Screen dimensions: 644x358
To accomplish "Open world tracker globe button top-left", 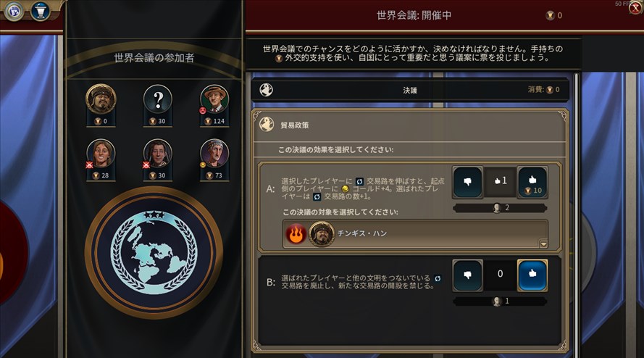I will [x=14, y=11].
